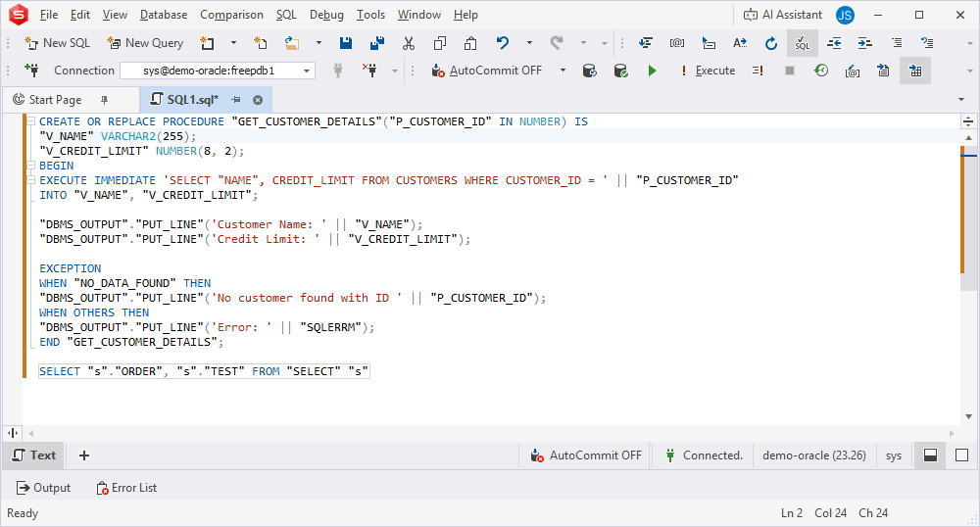
Task: Click the Paste icon
Action: click(470, 43)
